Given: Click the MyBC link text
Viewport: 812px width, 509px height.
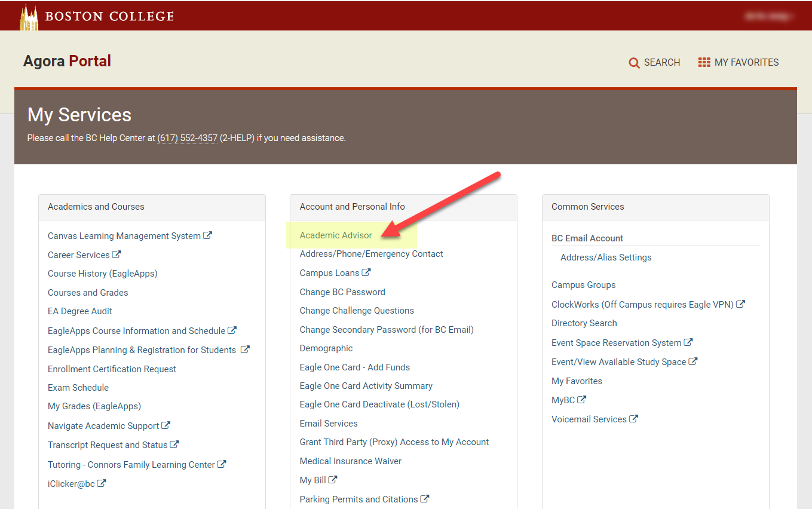Looking at the screenshot, I should 563,400.
